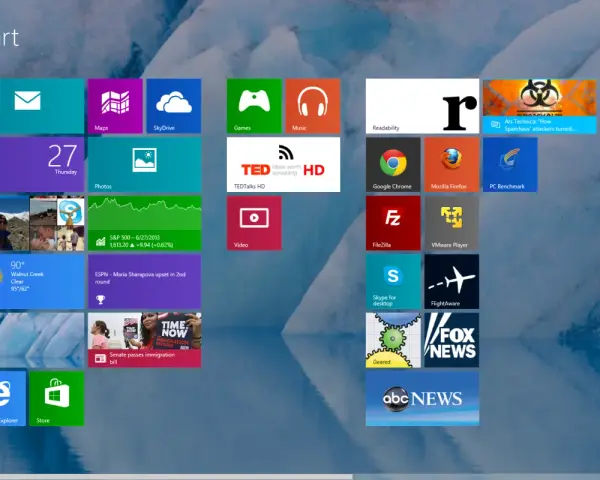Open the PC Benchmark tile
The width and height of the screenshot is (600, 480).
point(510,165)
